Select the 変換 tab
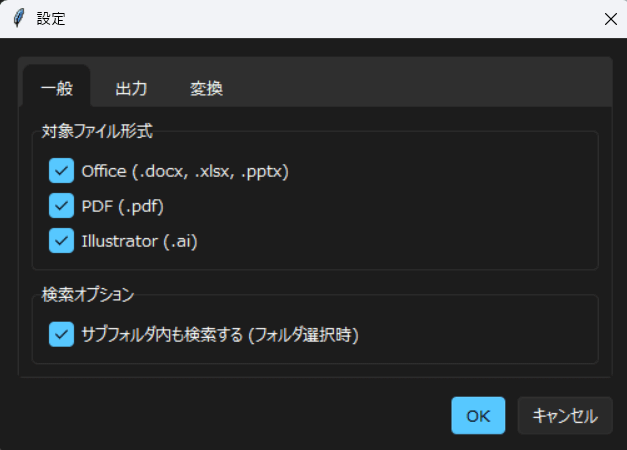627x450 pixels. 206,88
